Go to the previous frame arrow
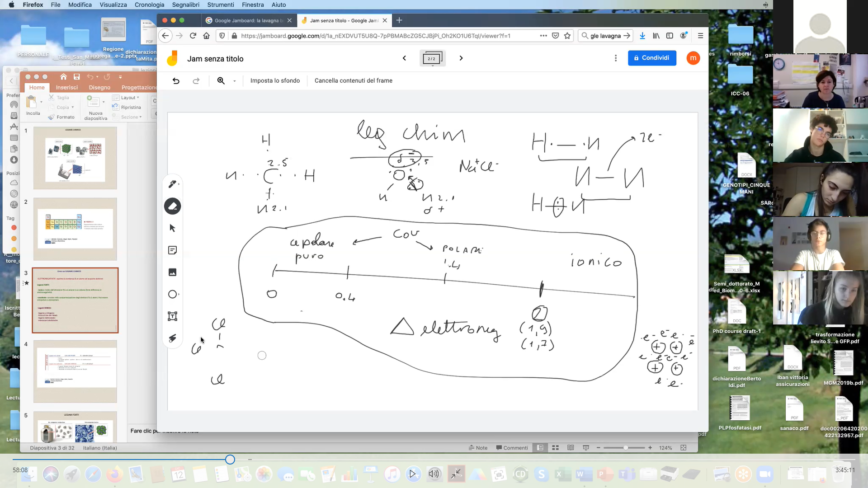The image size is (868, 488). [404, 58]
